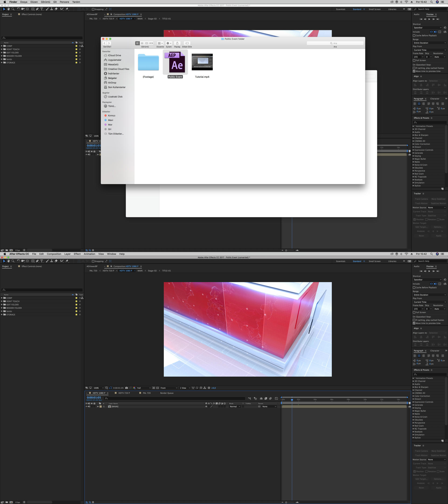This screenshot has height=504, width=448.
Task: Open iCloud Drive in the Finder sidebar
Action: coord(114,56)
